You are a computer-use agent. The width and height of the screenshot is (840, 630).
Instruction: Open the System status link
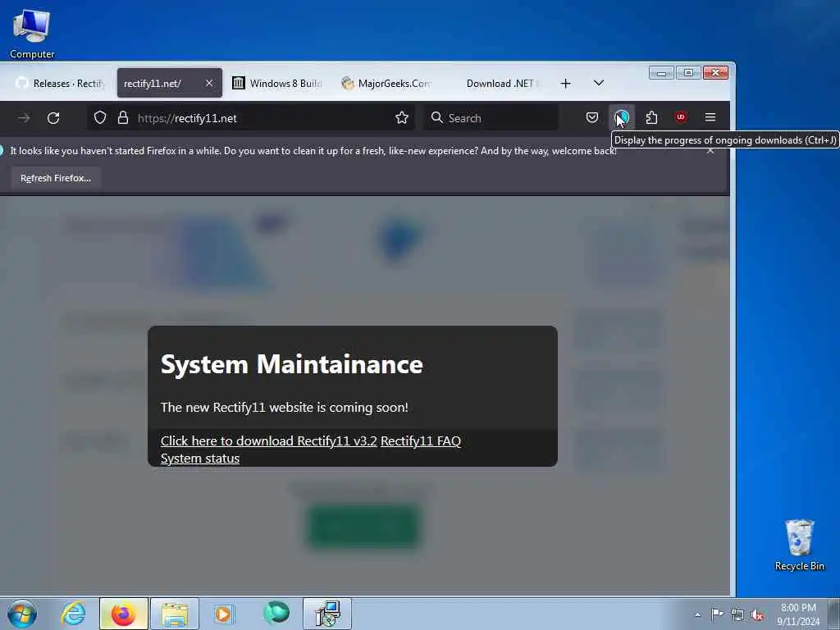tap(200, 459)
